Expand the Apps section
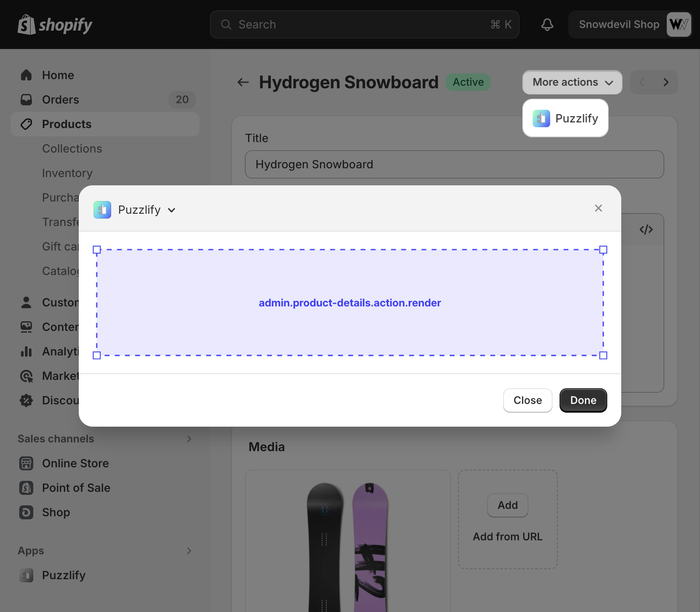Screen dimensions: 700x612 pos(189,551)
